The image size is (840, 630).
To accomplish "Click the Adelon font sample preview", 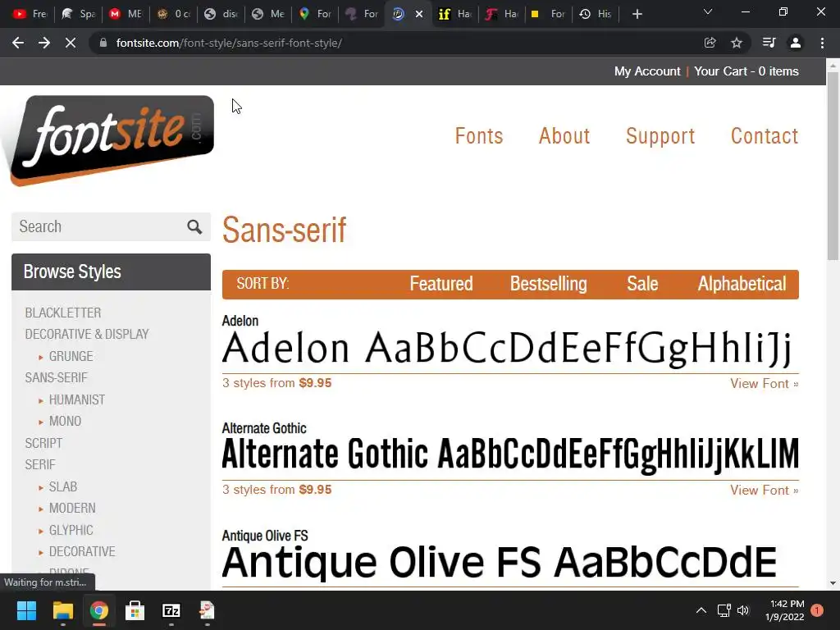I will pos(507,349).
